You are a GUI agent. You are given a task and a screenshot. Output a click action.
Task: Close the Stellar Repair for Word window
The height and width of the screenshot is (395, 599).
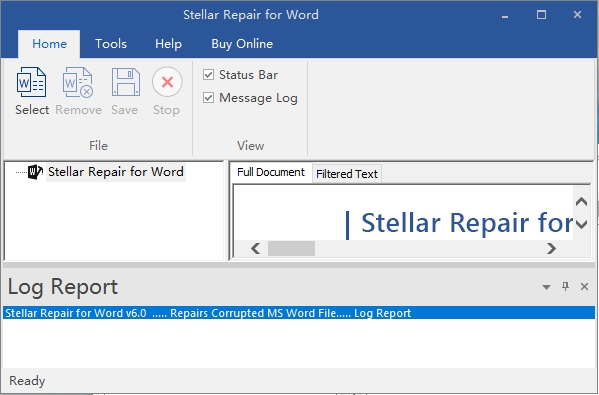point(577,15)
